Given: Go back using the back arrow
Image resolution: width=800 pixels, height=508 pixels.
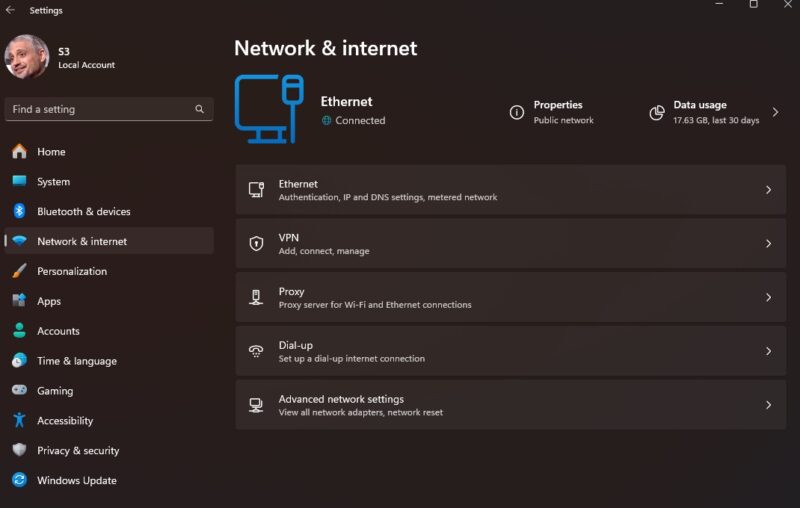Looking at the screenshot, I should click(x=11, y=10).
